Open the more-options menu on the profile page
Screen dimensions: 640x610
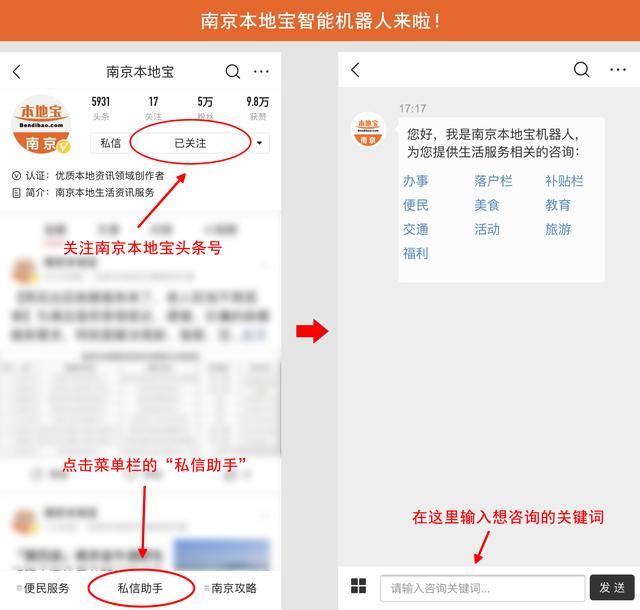[x=261, y=72]
